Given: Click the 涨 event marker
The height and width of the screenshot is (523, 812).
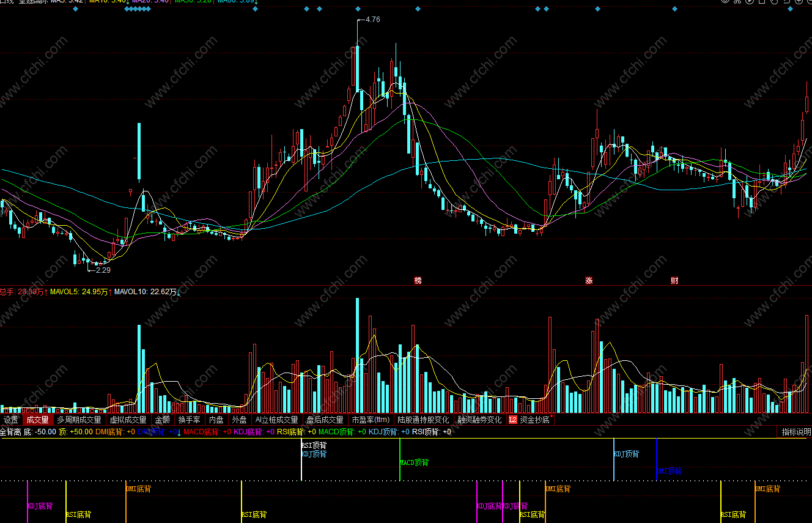Looking at the screenshot, I should [x=589, y=281].
